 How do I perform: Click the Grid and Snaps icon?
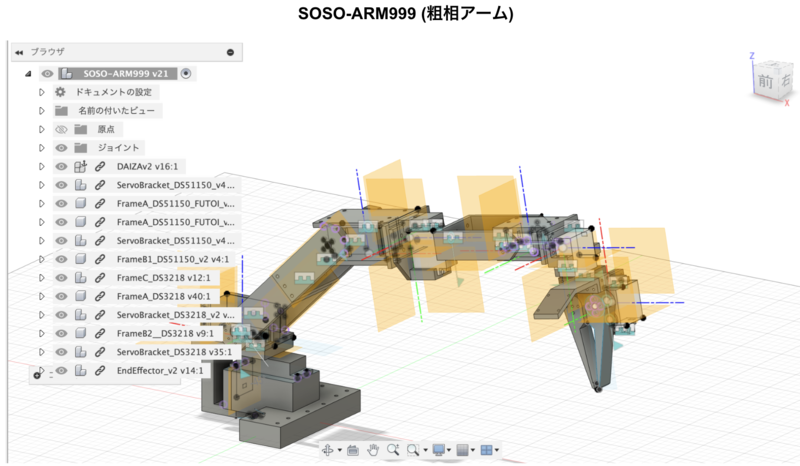click(x=462, y=450)
